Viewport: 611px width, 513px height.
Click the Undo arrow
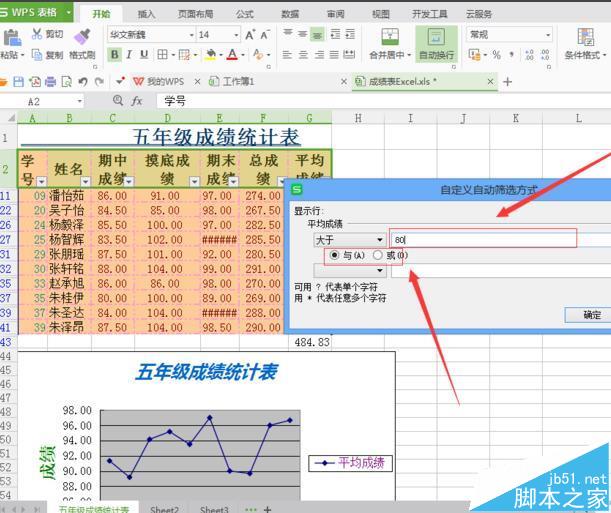83,82
